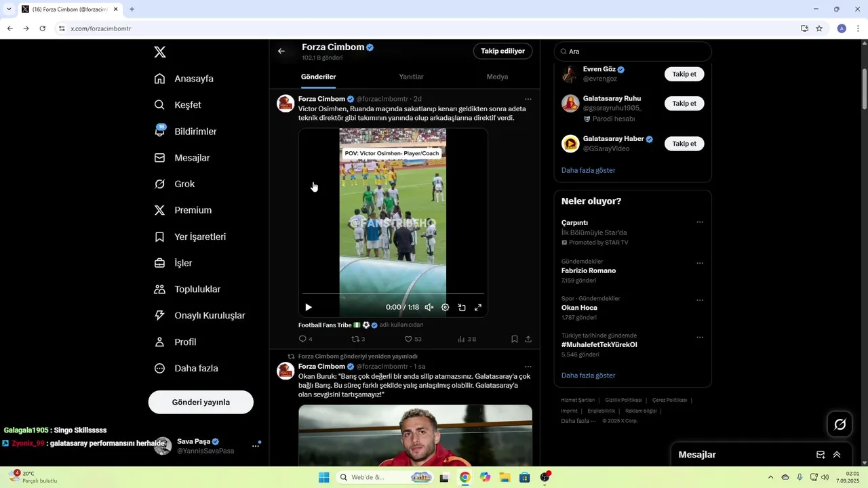Toggle picture-in-picture on the video
This screenshot has height=488, width=868.
tap(462, 307)
